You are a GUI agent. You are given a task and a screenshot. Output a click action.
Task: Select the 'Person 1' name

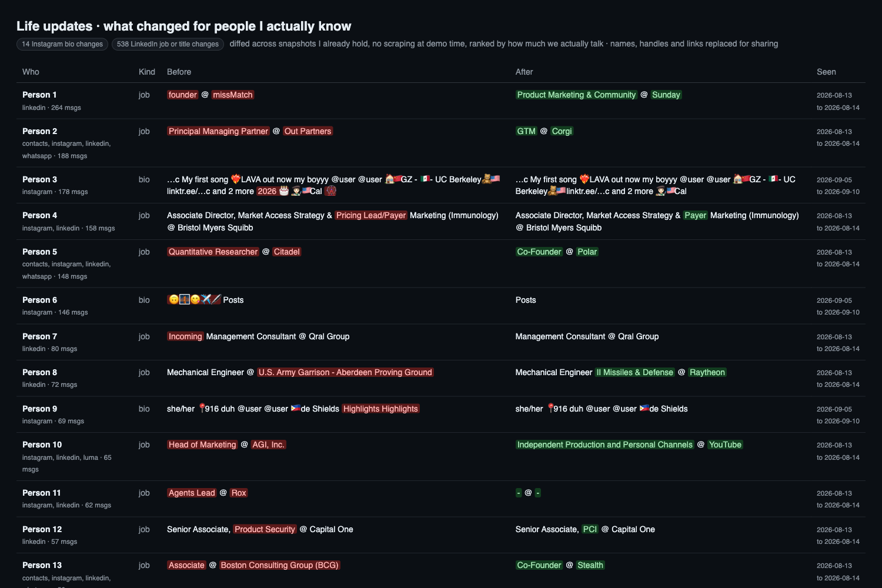tap(39, 95)
